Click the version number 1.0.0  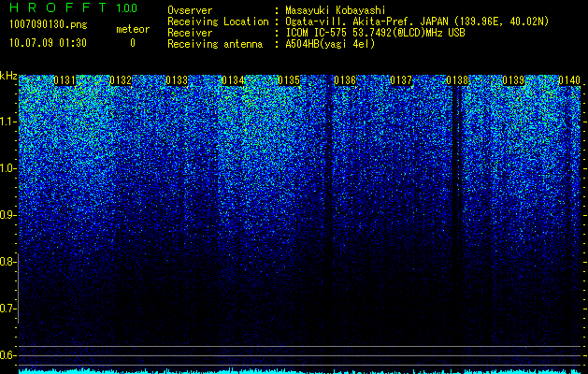click(x=127, y=8)
